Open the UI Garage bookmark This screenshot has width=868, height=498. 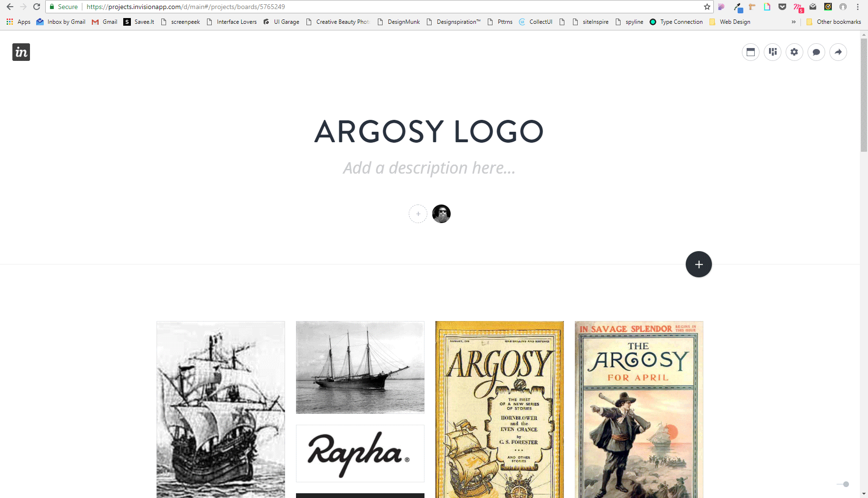[x=281, y=22]
